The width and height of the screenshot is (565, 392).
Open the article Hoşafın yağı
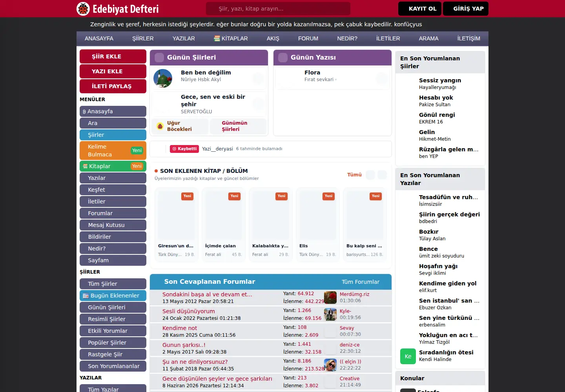click(438, 266)
